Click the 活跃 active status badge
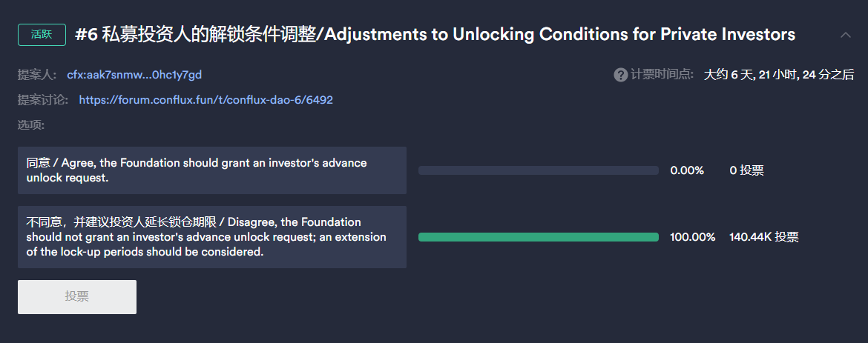 point(42,34)
